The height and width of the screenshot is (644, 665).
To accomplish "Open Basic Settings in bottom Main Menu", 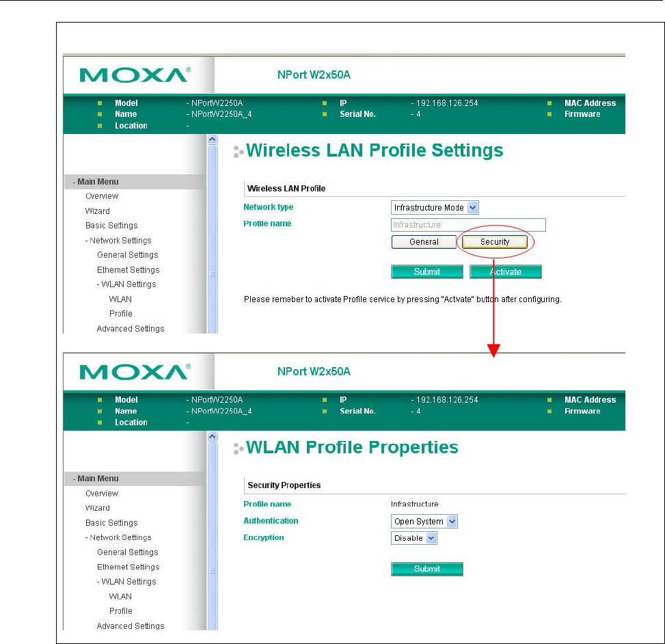I will tap(111, 523).
